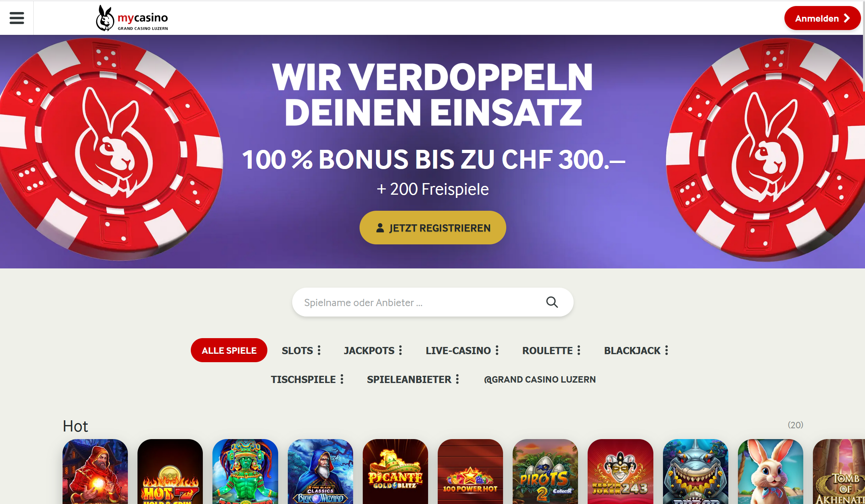Open the Respin Joker 243 game

(620, 471)
